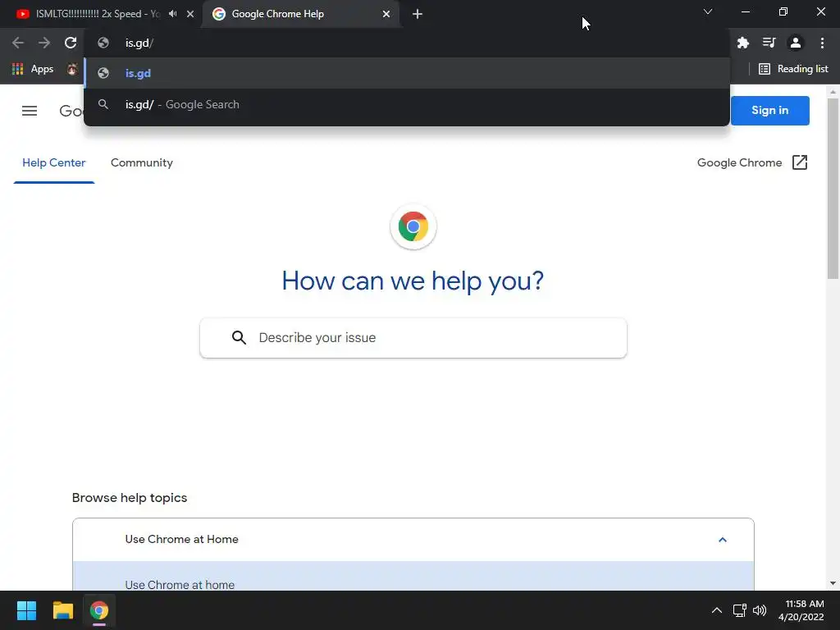Reload the page with refresh icon
840x630 pixels.
pyautogui.click(x=71, y=43)
